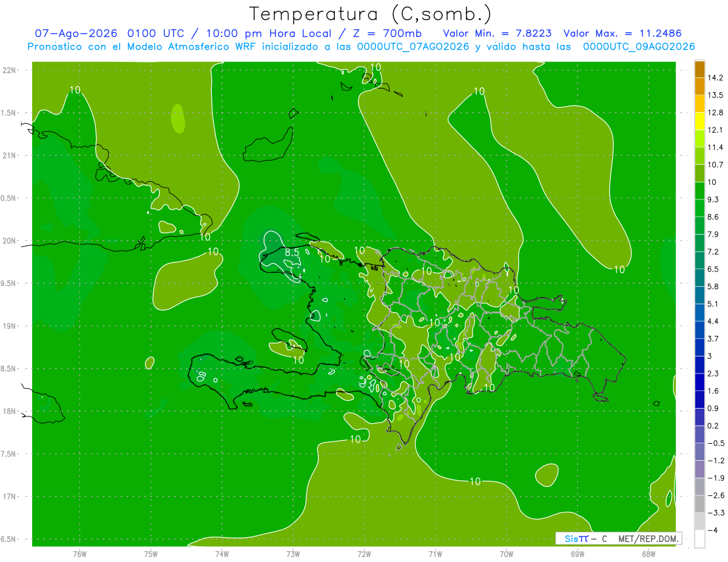728x562 pixels.
Task: Click the "7.9" color scale value
Action: [x=713, y=235]
